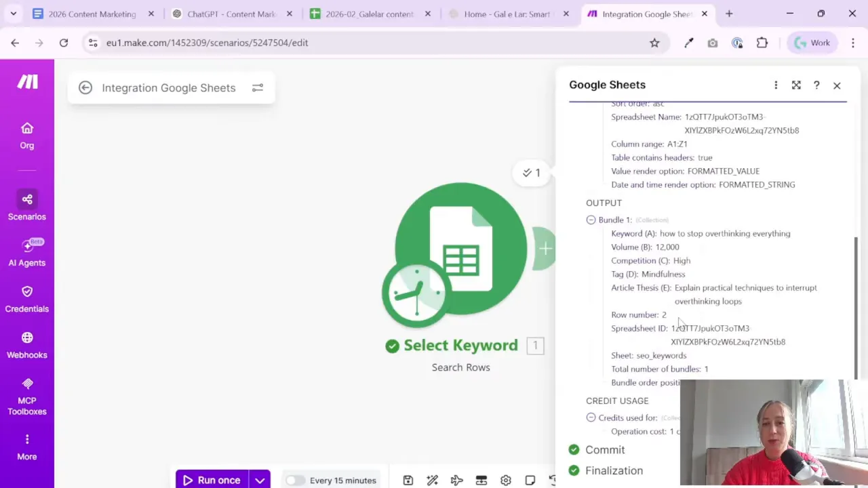
Task: Open the Google Sheets panel three-dot menu
Action: pyautogui.click(x=776, y=85)
